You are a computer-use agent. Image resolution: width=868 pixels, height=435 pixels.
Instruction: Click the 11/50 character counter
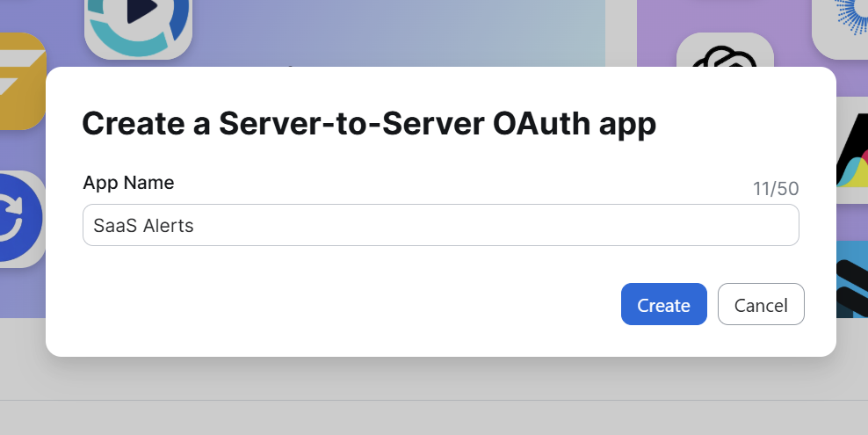point(776,189)
